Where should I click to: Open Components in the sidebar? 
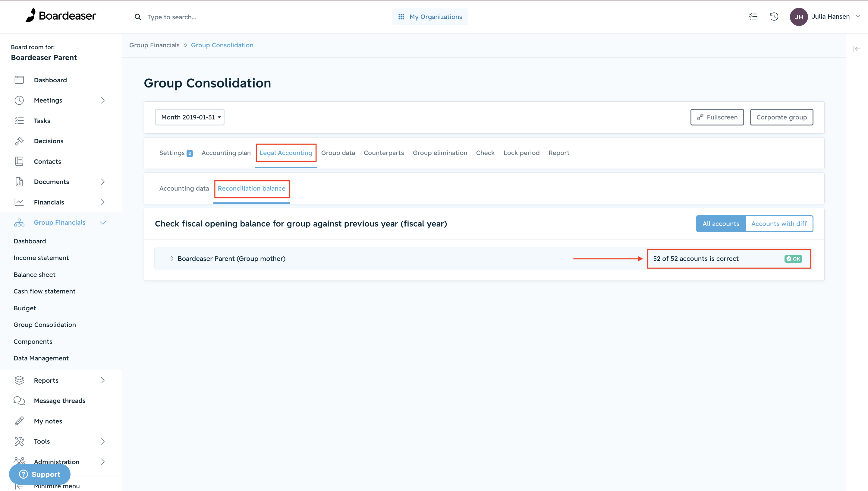[33, 341]
